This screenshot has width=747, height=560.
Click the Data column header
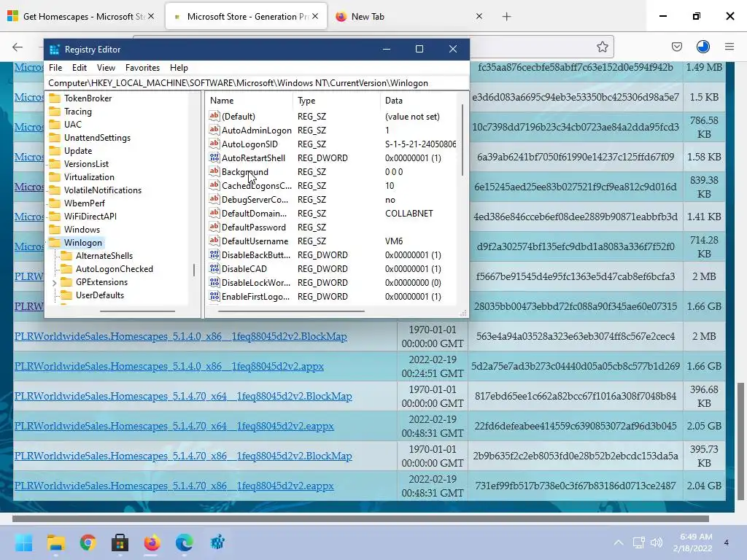pos(419,101)
